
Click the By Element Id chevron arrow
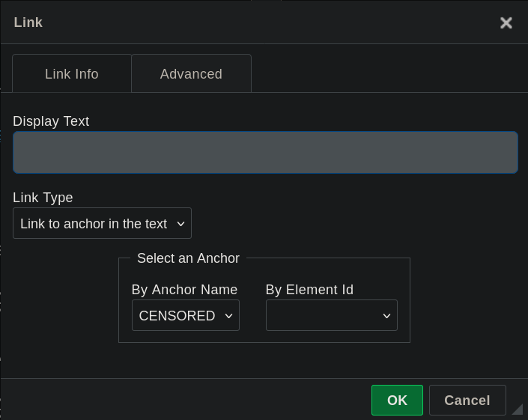pos(386,316)
